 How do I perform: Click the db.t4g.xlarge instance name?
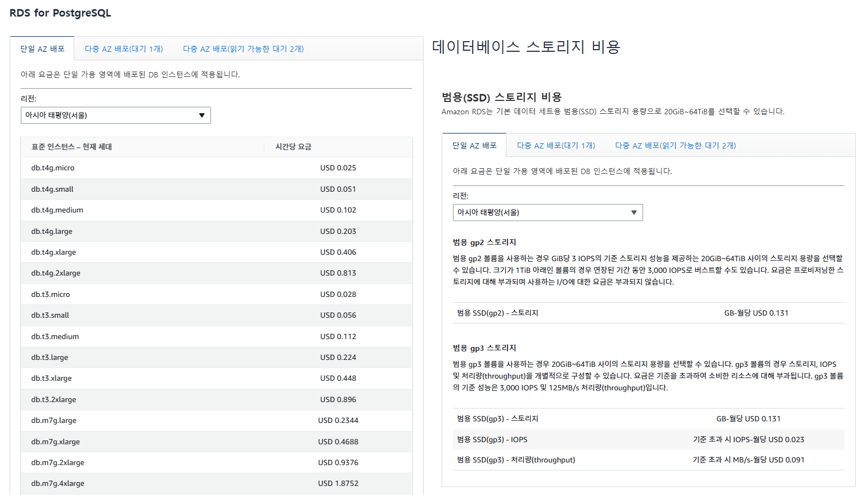click(x=53, y=252)
